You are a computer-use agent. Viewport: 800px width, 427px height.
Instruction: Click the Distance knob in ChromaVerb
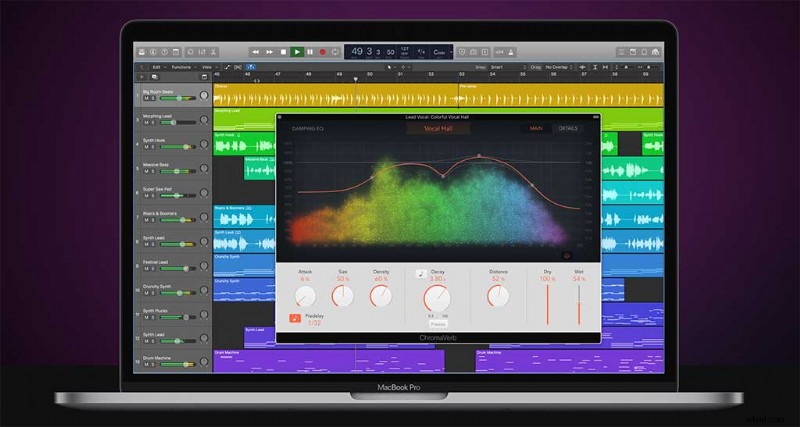497,296
